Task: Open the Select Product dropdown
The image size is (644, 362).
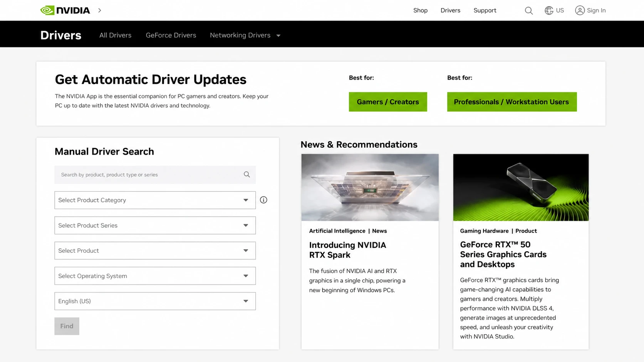Action: click(155, 251)
